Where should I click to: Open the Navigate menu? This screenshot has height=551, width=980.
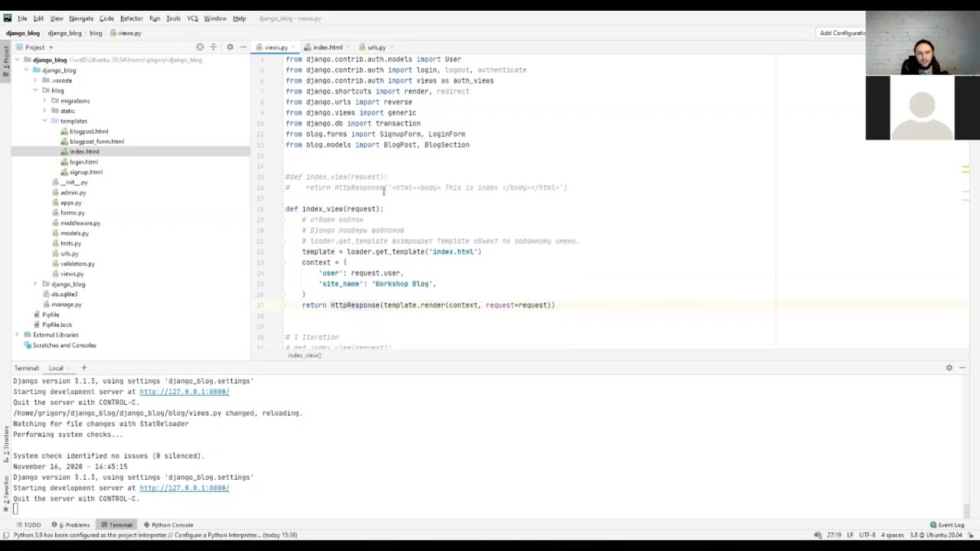point(81,18)
